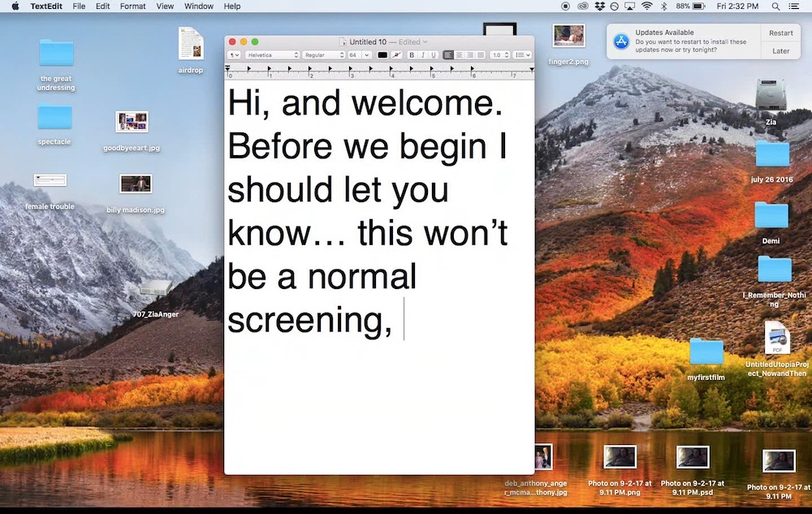
Task: Select the myfirstfilm desktop folder
Action: (x=706, y=359)
